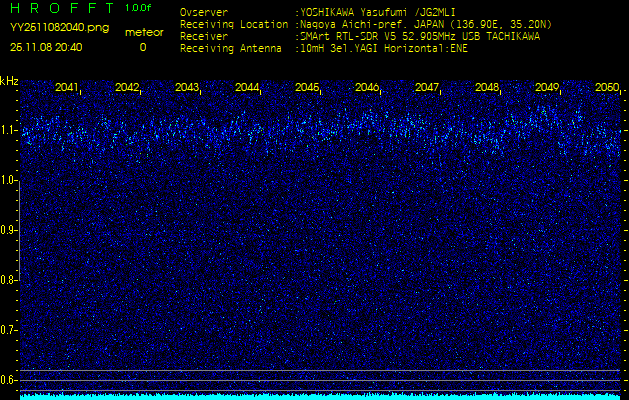Click the 2047 time marker
The height and width of the screenshot is (400, 629).
[427, 88]
